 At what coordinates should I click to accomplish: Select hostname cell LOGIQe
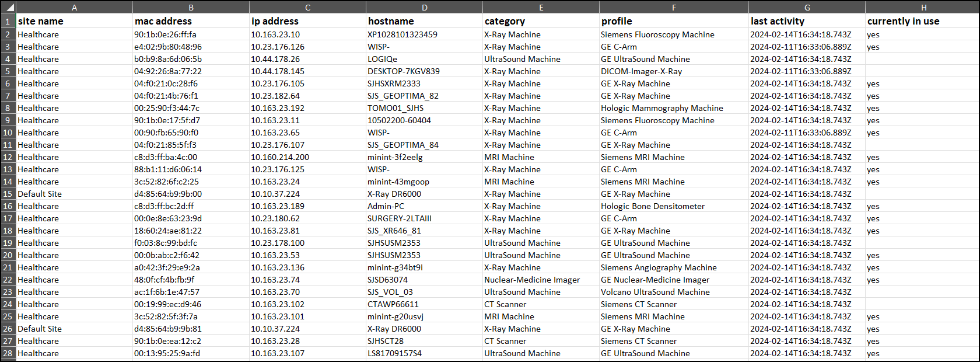[425, 59]
